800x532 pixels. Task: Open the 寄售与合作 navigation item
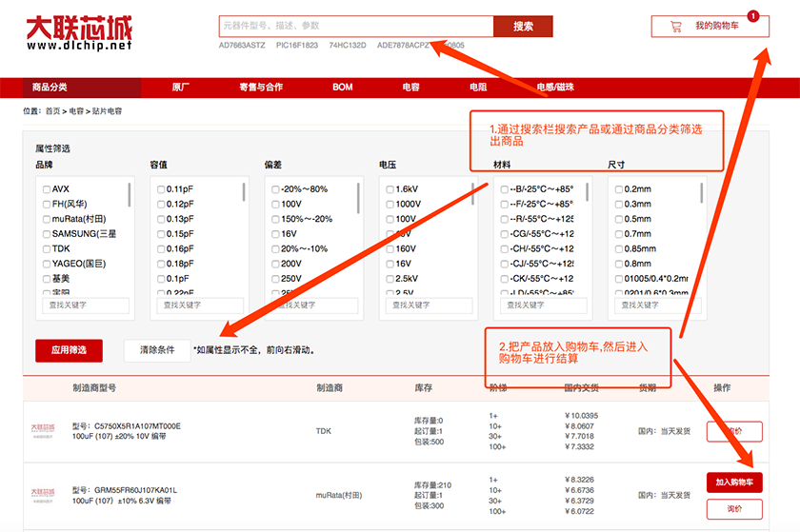260,88
